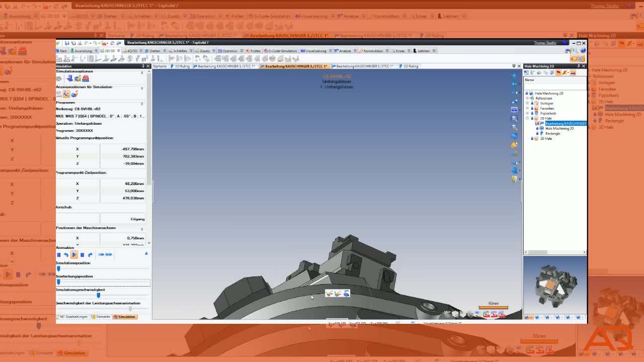The height and width of the screenshot is (362, 644).
Task: Expand the Vorlagen tree node
Action: tap(527, 103)
